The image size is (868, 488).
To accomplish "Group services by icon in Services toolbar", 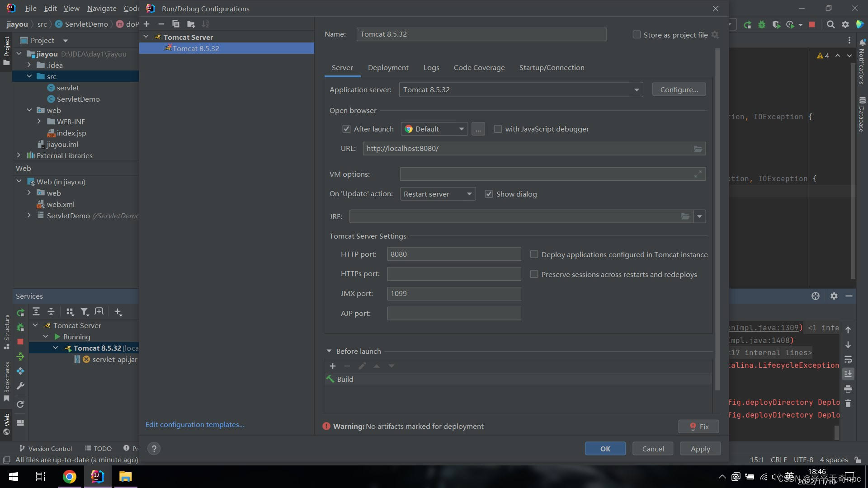I will point(70,312).
